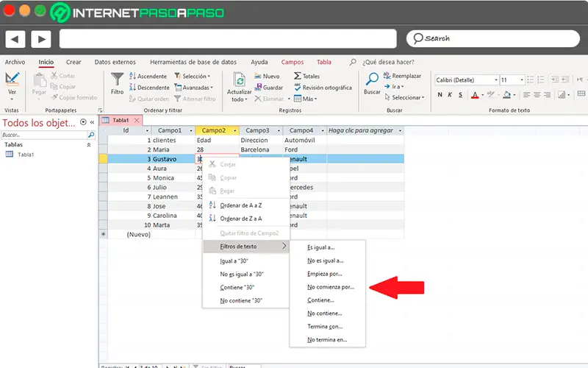Apply underline S formatting
This screenshot has width=588, height=368.
click(460, 95)
